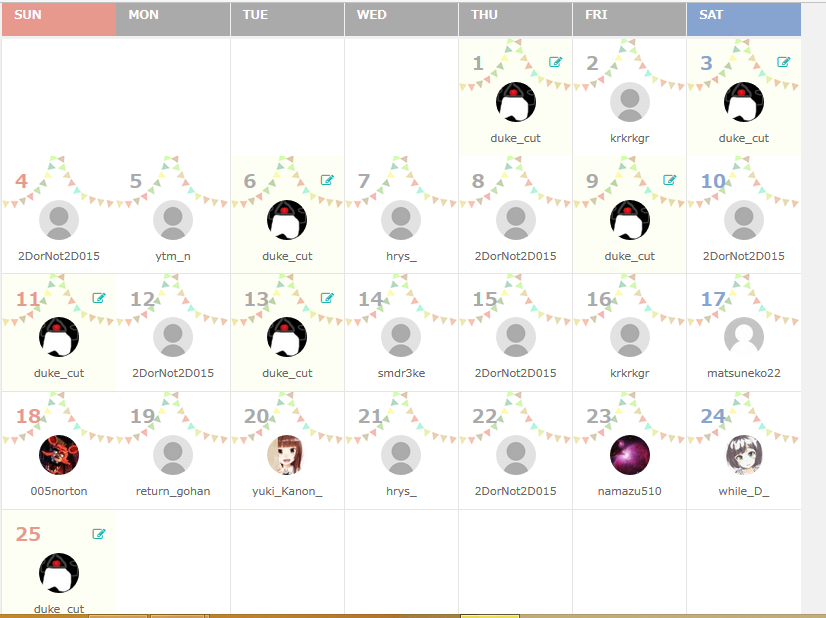Click the edit icon on day 25

(x=99, y=534)
